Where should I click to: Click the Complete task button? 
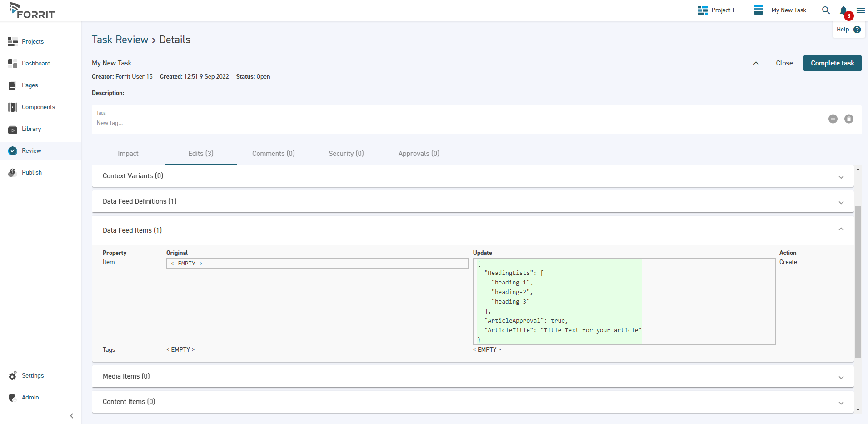point(832,63)
